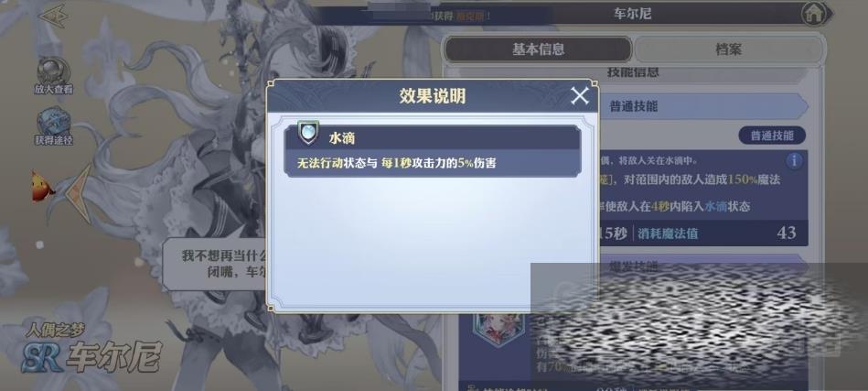Switch to the 档案 tab
This screenshot has width=868, height=391.
coord(728,49)
